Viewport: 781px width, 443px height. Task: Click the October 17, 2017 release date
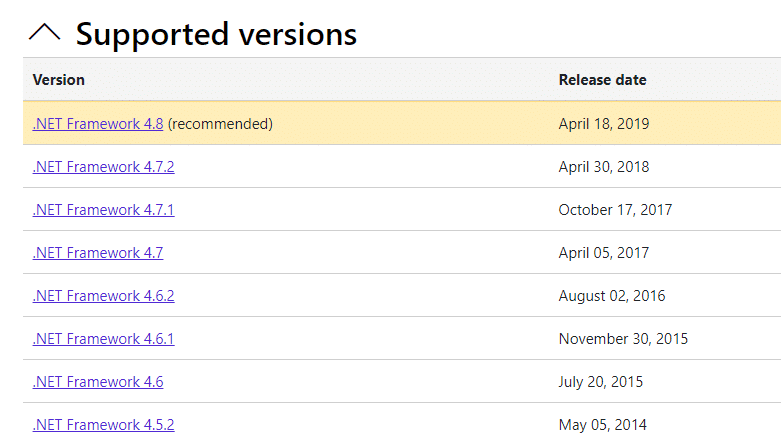pos(615,210)
